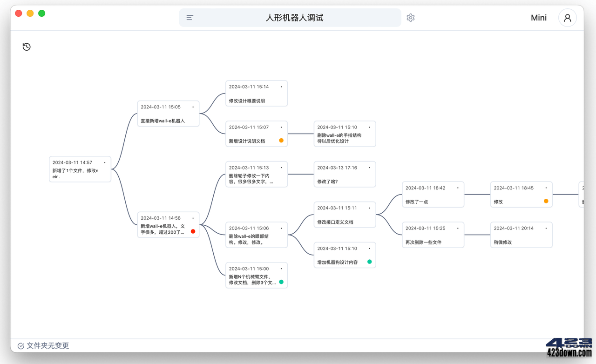Click the red status dot on 新增wall-e机器人 node

pyautogui.click(x=193, y=230)
